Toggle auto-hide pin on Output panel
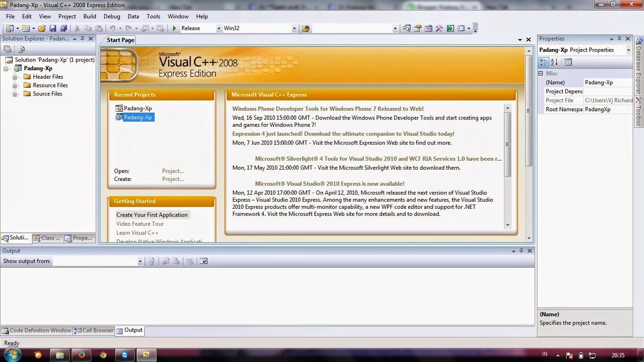This screenshot has height=362, width=644. click(x=521, y=251)
